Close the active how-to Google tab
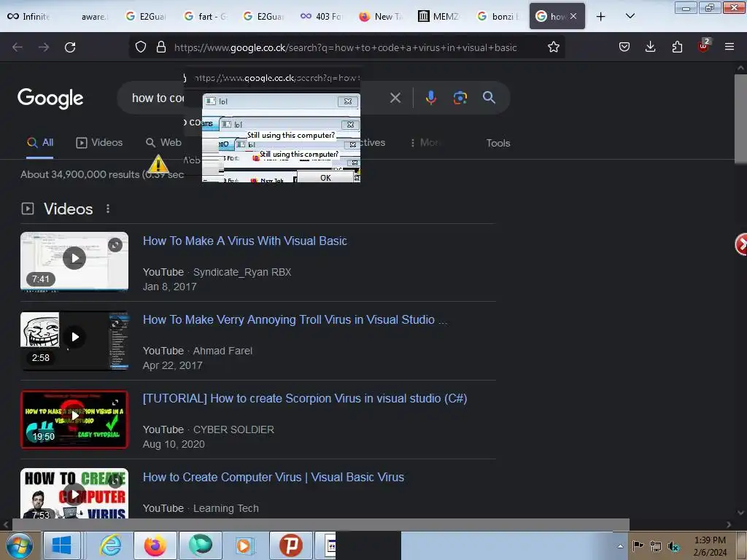The width and height of the screenshot is (747, 560). tap(573, 16)
